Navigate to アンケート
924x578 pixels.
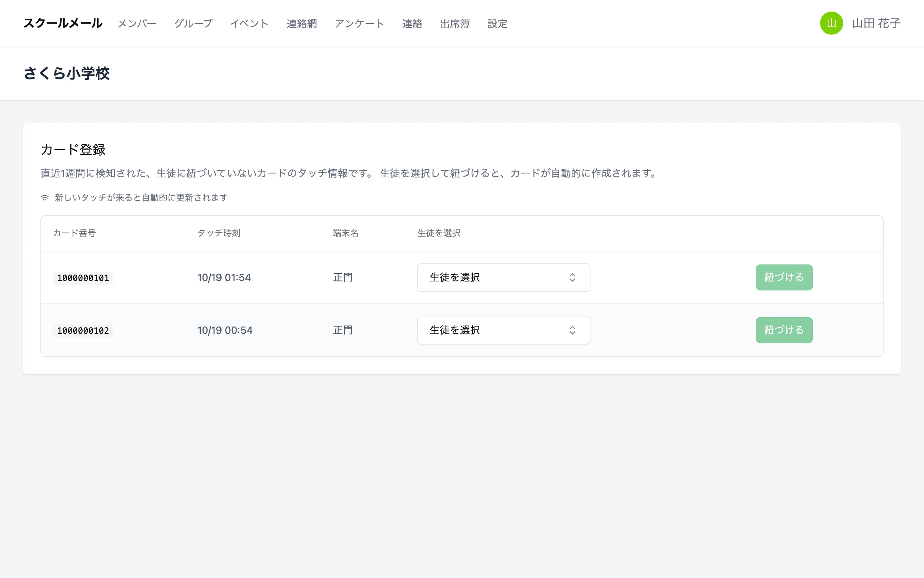359,24
